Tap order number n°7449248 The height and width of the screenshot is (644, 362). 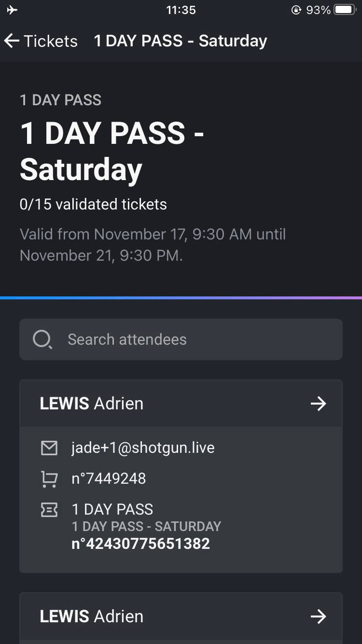tap(109, 478)
